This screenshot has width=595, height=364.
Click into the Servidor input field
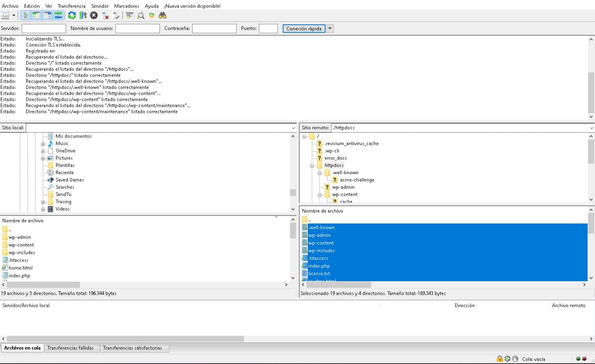click(x=44, y=29)
